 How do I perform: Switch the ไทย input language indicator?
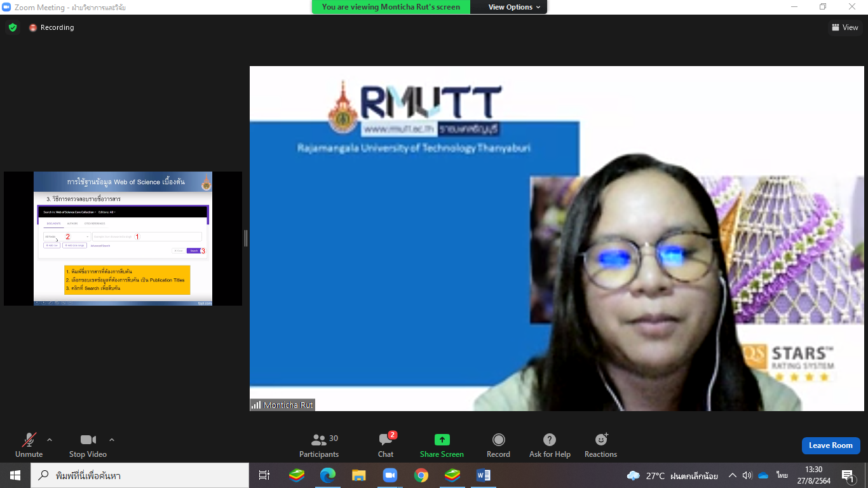782,475
